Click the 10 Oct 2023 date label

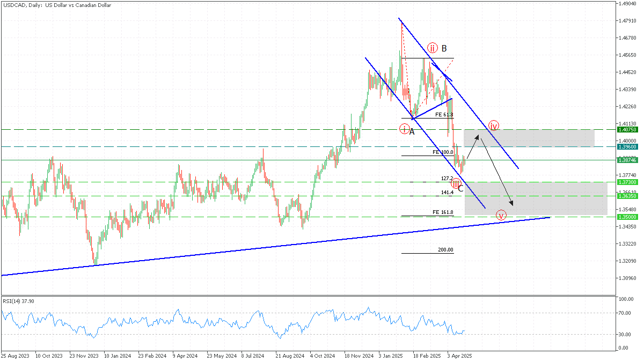[48, 356]
